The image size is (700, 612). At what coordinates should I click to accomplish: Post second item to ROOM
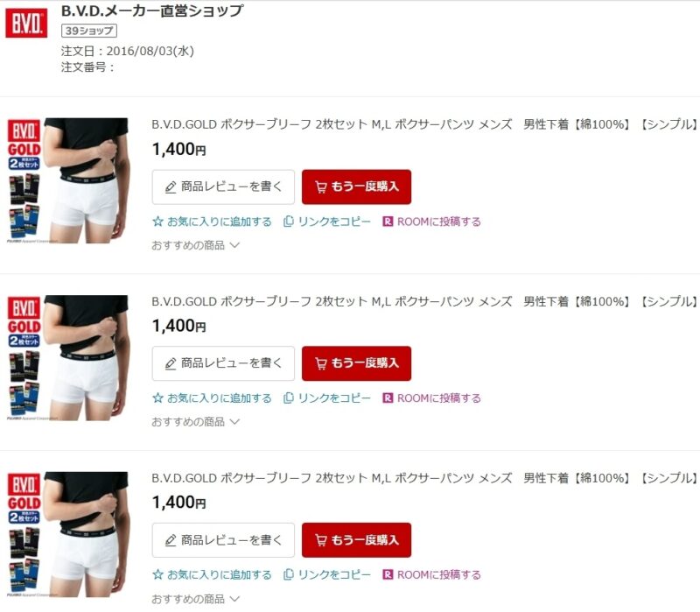431,398
